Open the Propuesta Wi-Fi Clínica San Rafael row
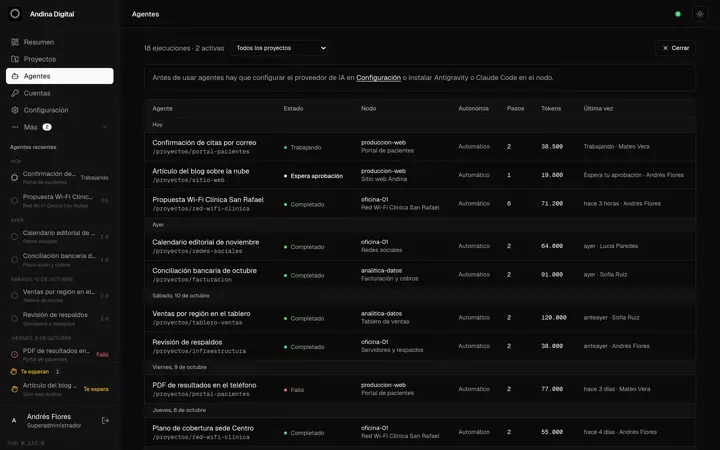The width and height of the screenshot is (720, 450). click(420, 204)
